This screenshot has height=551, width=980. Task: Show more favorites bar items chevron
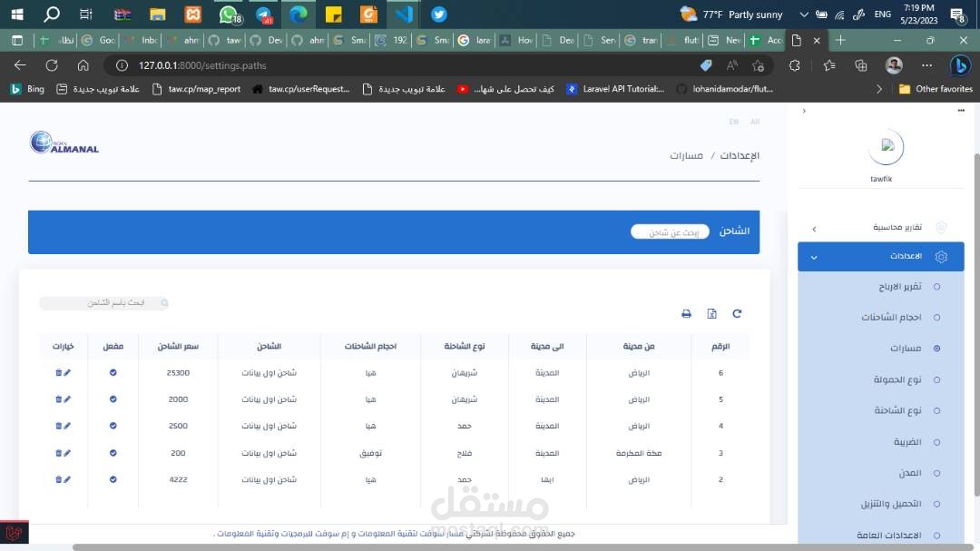tap(879, 89)
